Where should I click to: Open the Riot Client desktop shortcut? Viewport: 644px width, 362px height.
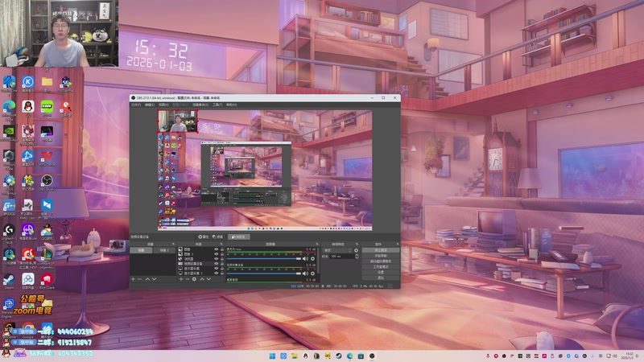coord(47,281)
